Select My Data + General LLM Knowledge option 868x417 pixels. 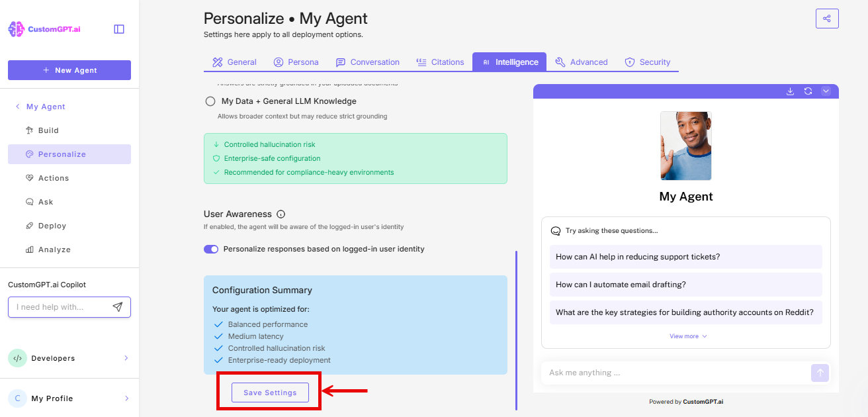[x=210, y=101]
